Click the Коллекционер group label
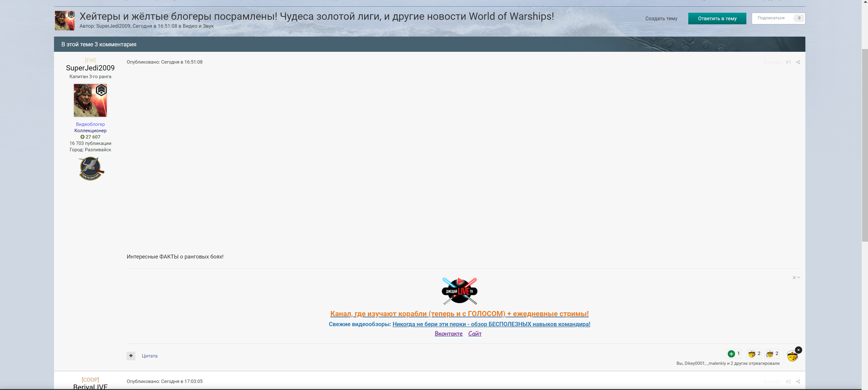Viewport: 868px width, 390px height. [90, 131]
